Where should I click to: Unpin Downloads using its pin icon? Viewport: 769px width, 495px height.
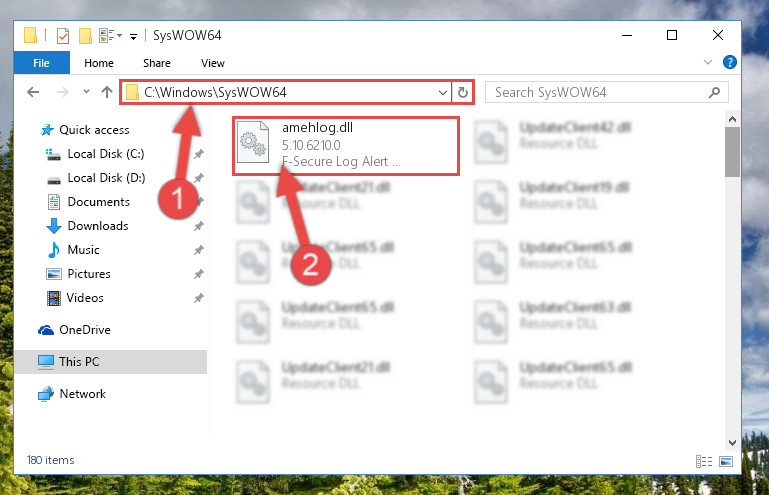click(198, 226)
